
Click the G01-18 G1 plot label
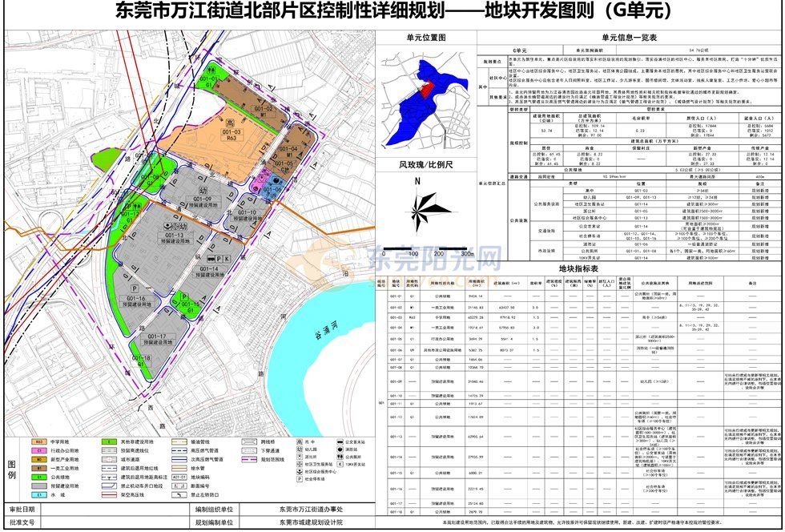point(141,361)
